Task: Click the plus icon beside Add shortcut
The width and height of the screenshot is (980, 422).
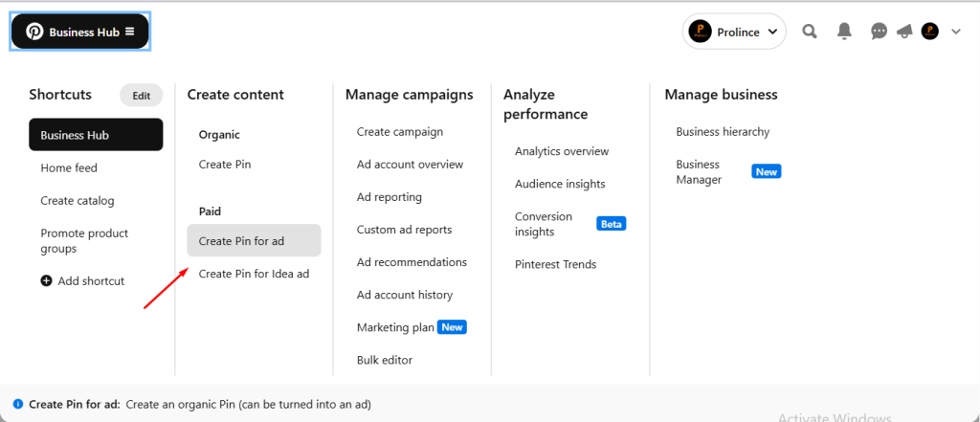Action: coord(46,281)
